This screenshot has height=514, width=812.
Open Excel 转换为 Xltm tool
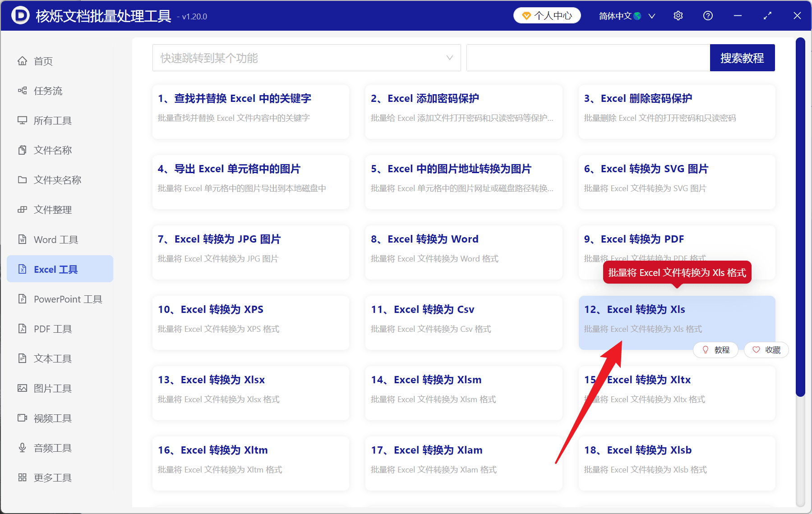point(251,464)
